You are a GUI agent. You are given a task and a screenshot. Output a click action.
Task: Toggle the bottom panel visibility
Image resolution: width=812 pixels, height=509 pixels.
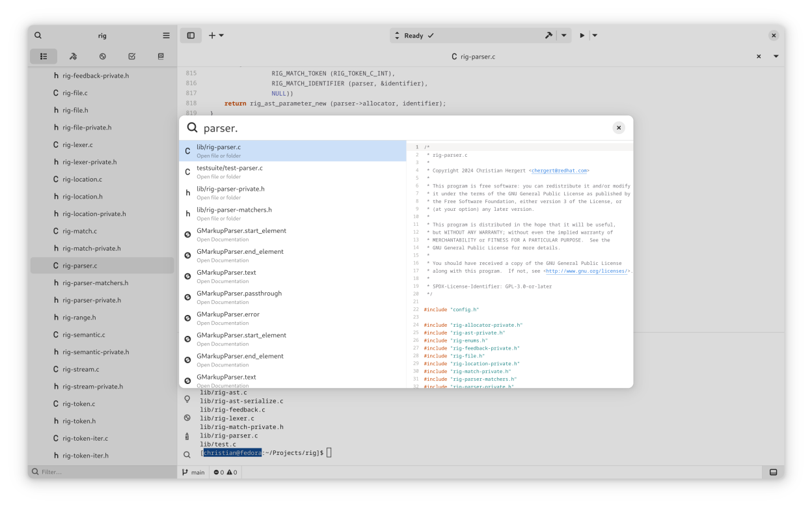pos(773,472)
